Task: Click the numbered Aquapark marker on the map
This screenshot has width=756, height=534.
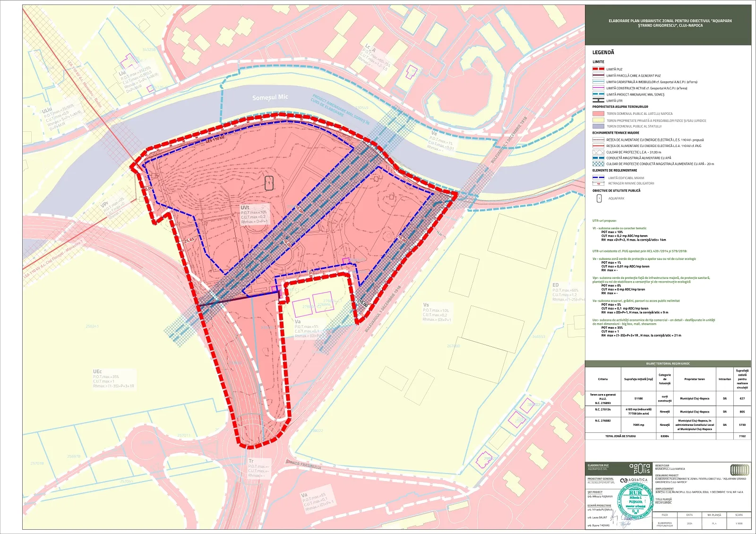Action: point(269,183)
